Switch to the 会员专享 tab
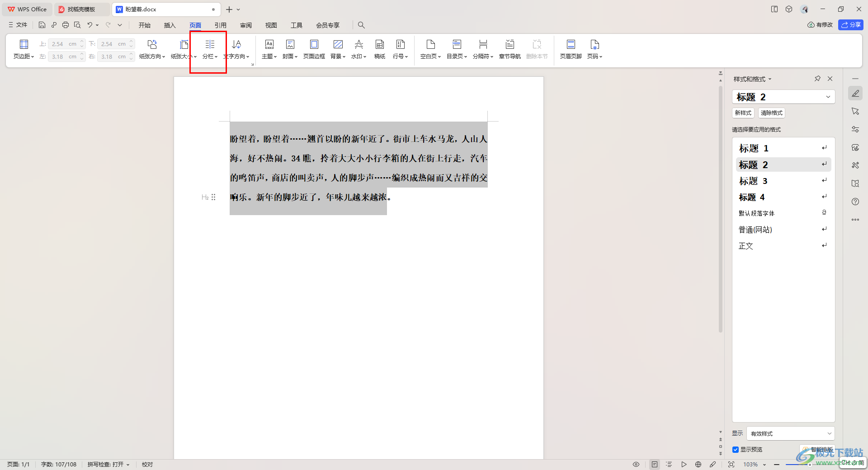Image resolution: width=868 pixels, height=470 pixels. click(328, 25)
